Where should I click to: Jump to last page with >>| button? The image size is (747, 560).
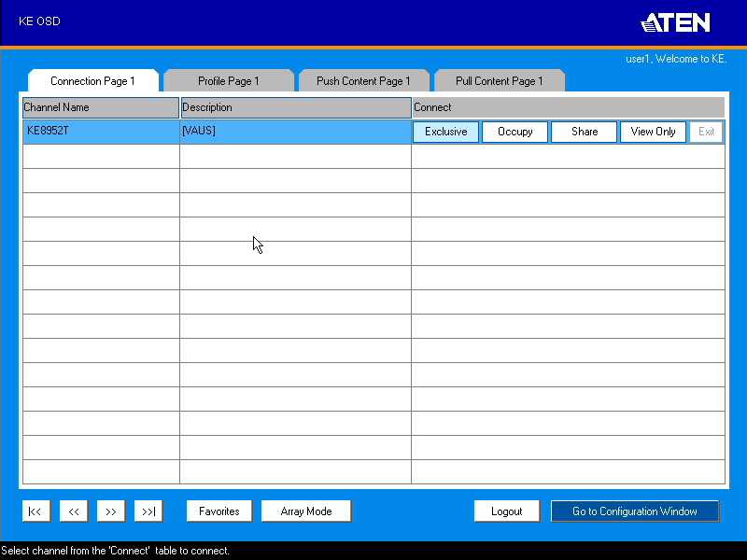coord(148,511)
